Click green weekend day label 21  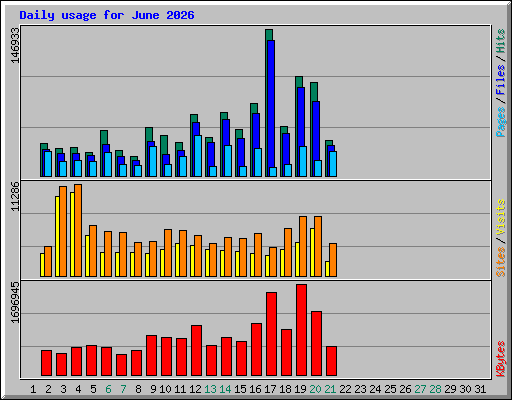tap(330, 389)
